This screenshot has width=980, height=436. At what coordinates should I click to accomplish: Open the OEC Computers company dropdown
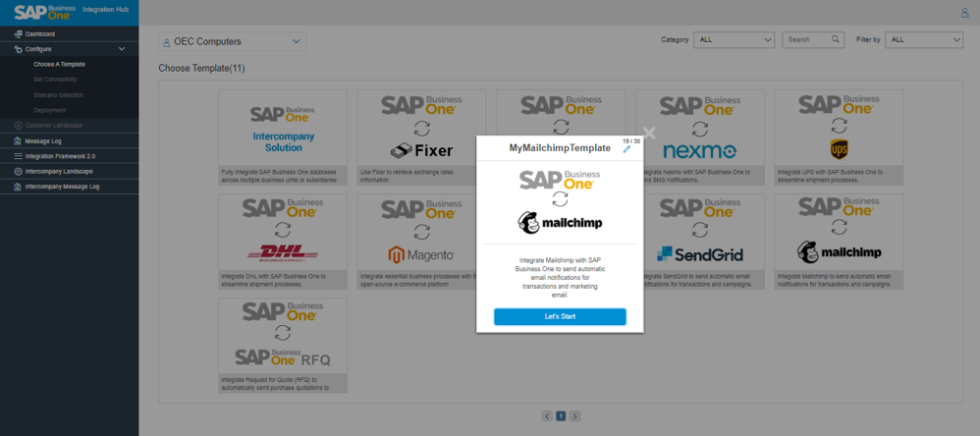coord(232,41)
